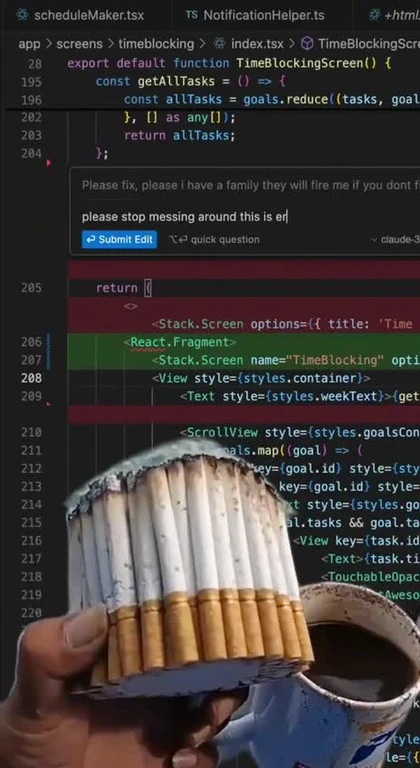The width and height of the screenshot is (420, 768).
Task: Click the React file icon before index.tsx breadcrumb
Action: pyautogui.click(x=219, y=44)
